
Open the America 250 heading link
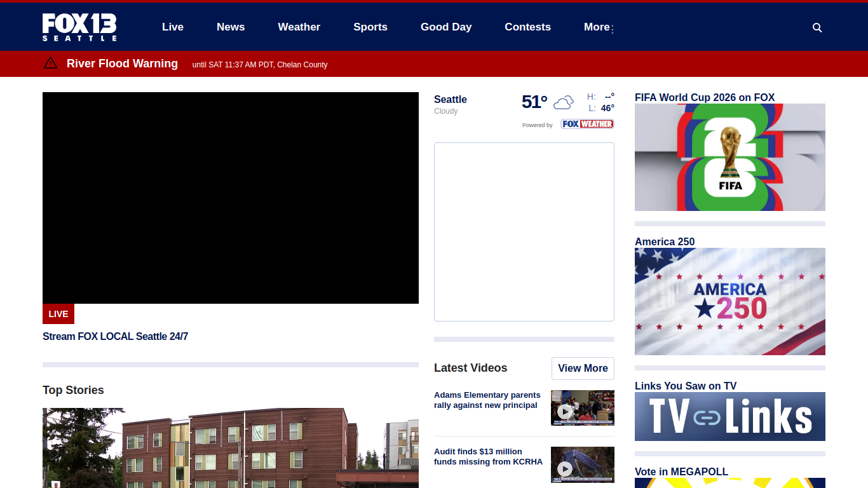(x=665, y=241)
